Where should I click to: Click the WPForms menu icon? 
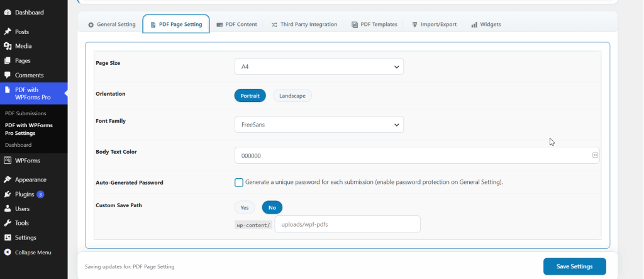click(8, 161)
